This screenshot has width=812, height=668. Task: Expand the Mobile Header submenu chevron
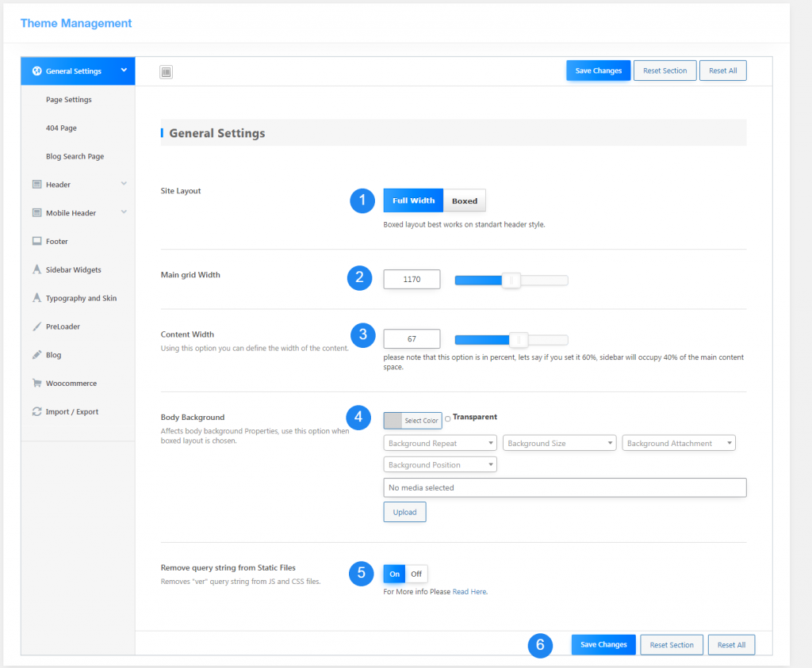pyautogui.click(x=124, y=212)
